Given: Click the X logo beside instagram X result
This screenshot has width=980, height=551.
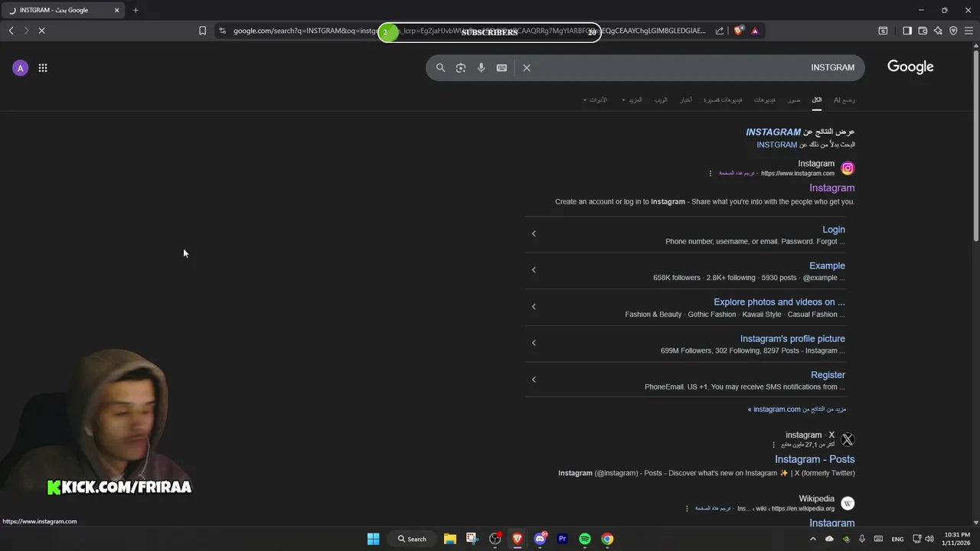Looking at the screenshot, I should (848, 439).
